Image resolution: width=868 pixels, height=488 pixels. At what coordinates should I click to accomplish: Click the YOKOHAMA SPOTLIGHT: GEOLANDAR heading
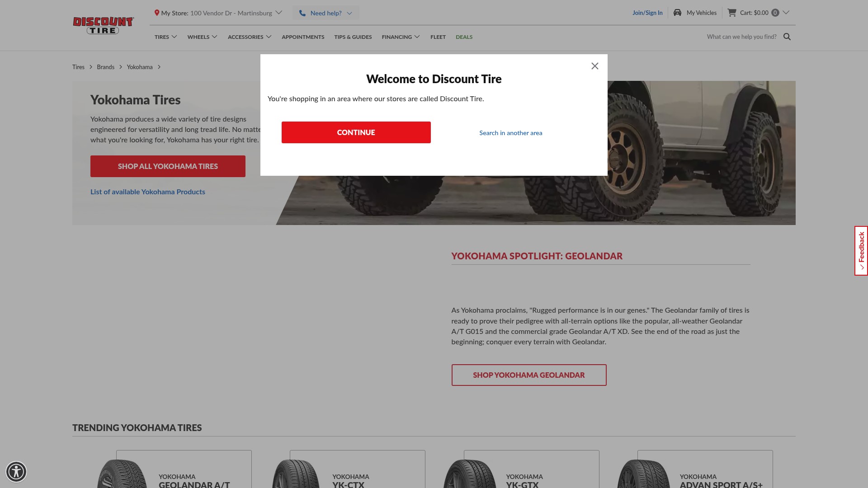(537, 256)
